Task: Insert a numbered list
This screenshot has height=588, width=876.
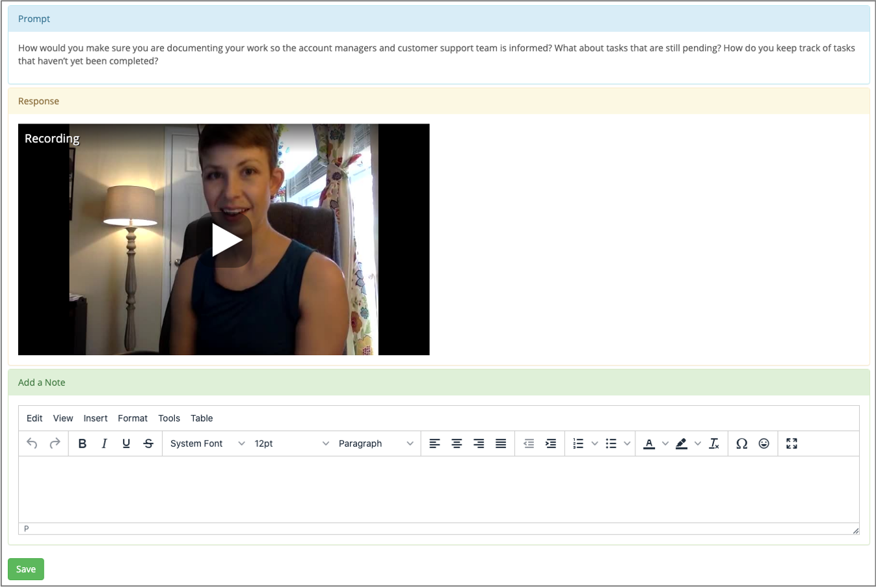Action: tap(578, 444)
